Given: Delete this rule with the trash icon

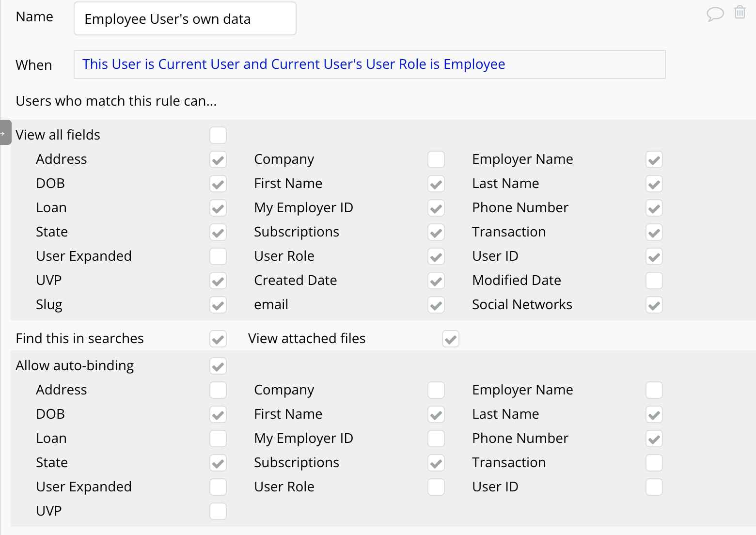Looking at the screenshot, I should pyautogui.click(x=740, y=12).
